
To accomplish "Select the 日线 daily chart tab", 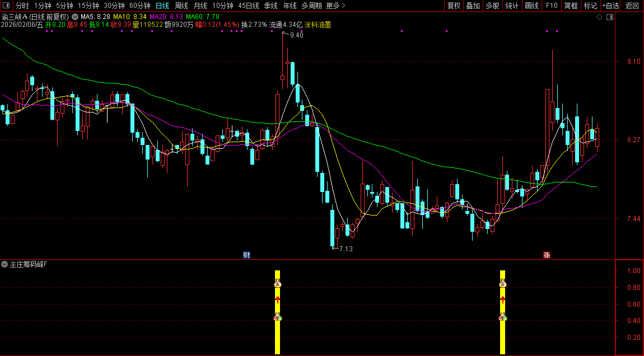I will 162,6.
